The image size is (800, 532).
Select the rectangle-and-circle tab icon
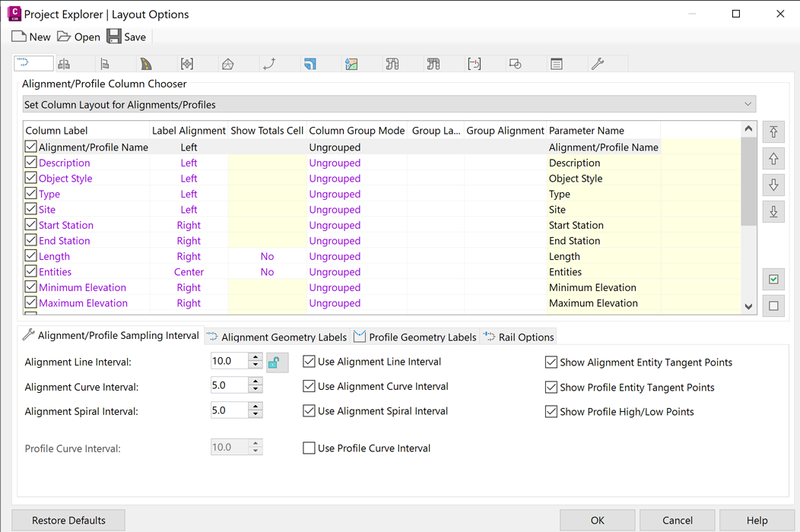516,64
